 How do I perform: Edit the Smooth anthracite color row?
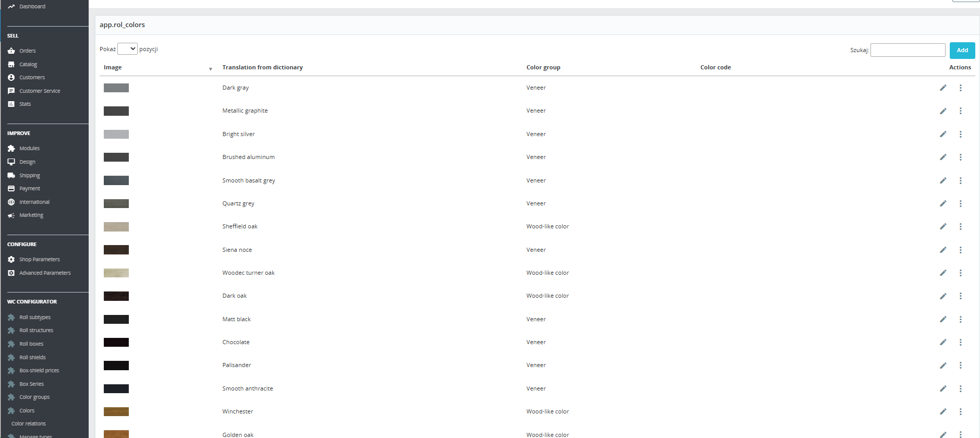pyautogui.click(x=943, y=388)
